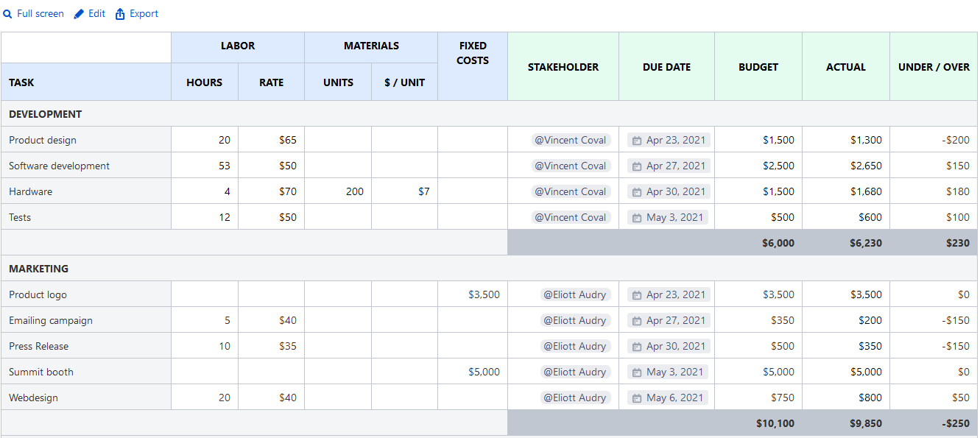Open the Full screen view link
The width and height of the screenshot is (980, 438).
pos(40,14)
